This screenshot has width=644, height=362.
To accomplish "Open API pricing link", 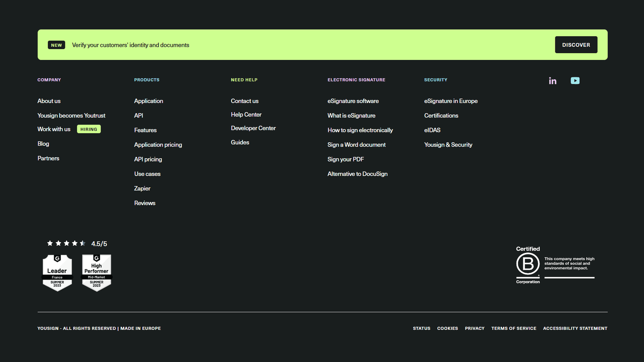I will click(x=148, y=159).
